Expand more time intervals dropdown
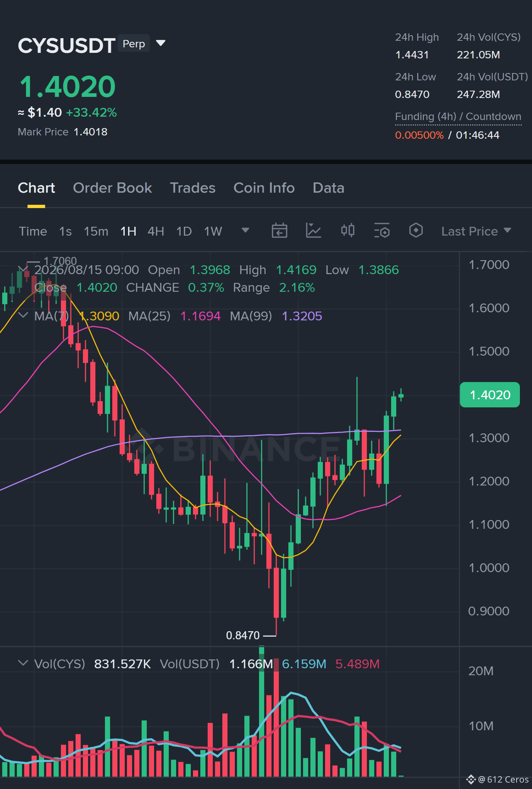Screen dimensions: 532x789 point(245,230)
